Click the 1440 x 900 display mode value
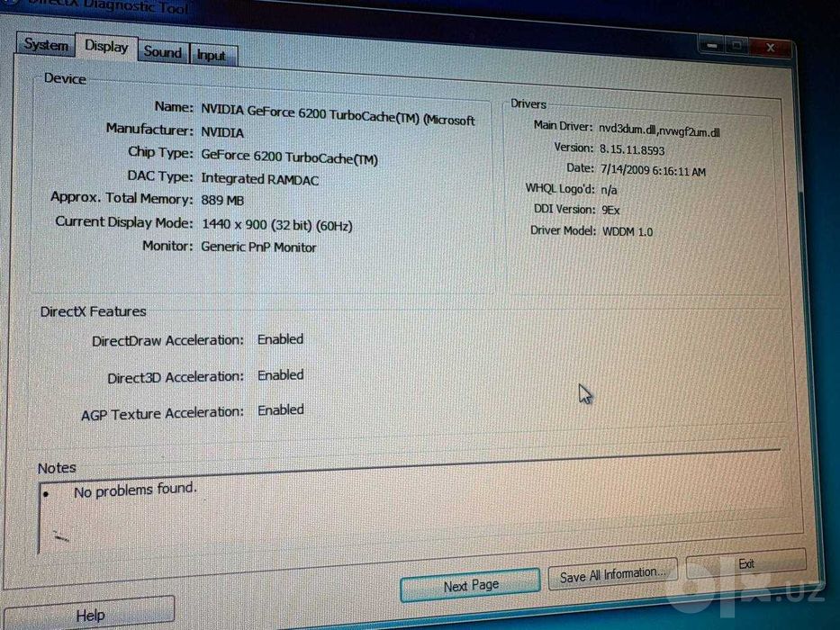Image resolution: width=840 pixels, height=630 pixels. point(277,225)
